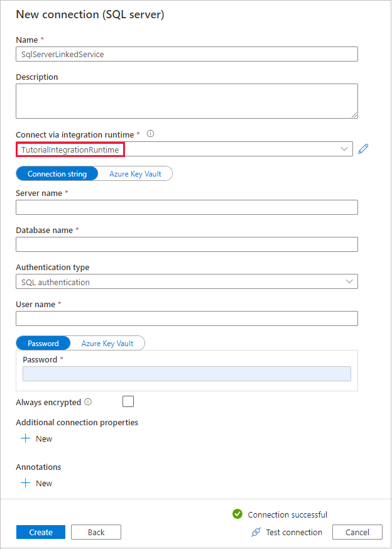Click the plug icon next to Test connection
This screenshot has width=392, height=549.
pos(256,532)
